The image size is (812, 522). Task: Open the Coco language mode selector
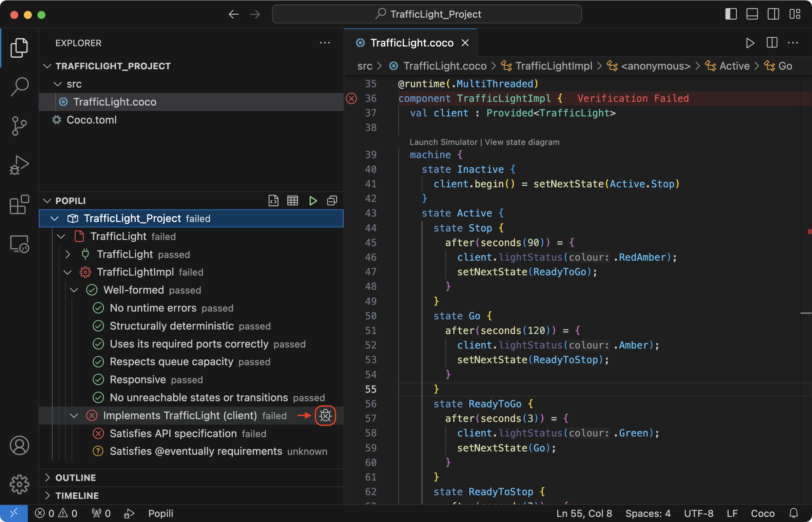762,514
